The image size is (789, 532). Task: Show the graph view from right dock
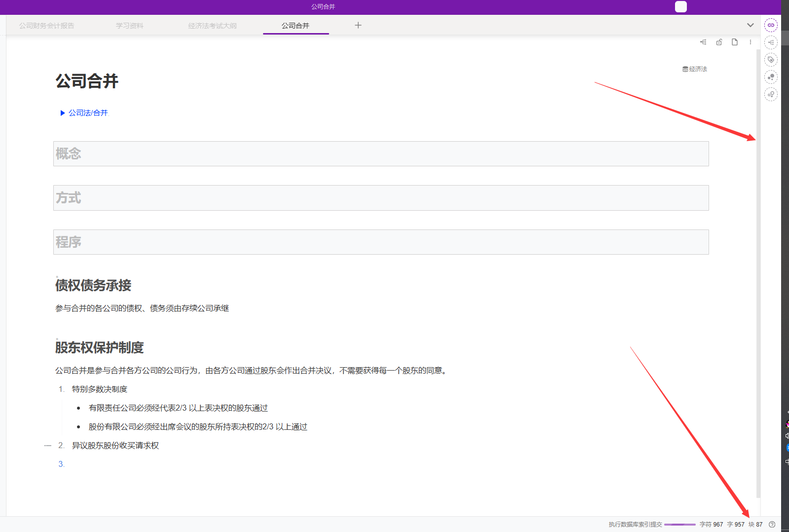771,77
